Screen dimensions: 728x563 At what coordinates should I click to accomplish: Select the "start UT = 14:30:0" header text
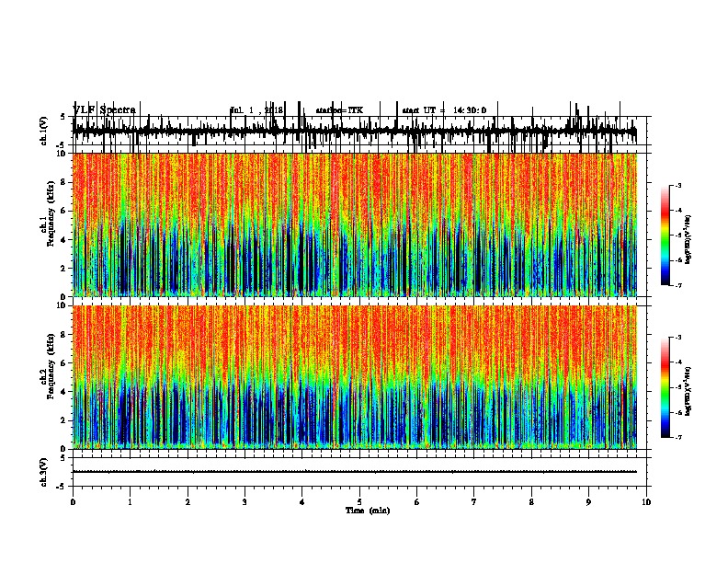(x=444, y=110)
